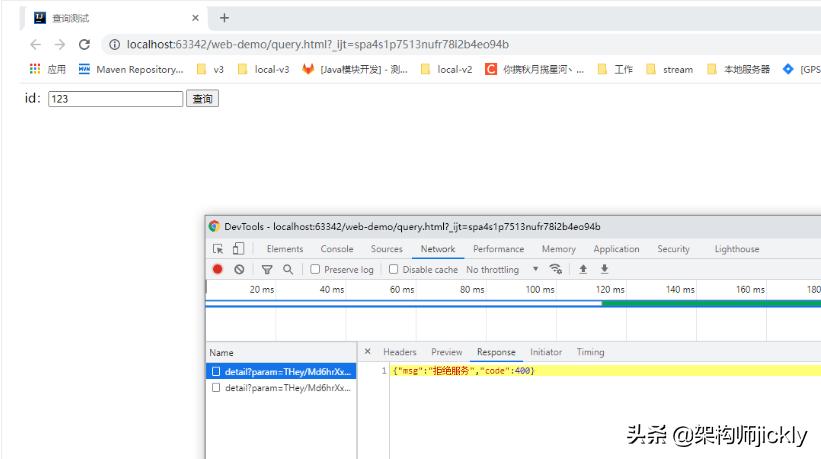Go forward with the browser forward arrow

pyautogui.click(x=60, y=44)
